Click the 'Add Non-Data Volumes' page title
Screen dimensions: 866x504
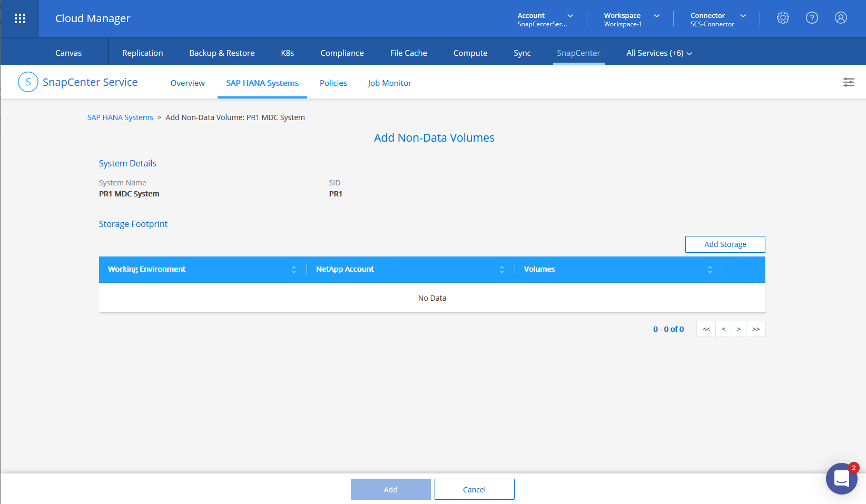coord(434,138)
